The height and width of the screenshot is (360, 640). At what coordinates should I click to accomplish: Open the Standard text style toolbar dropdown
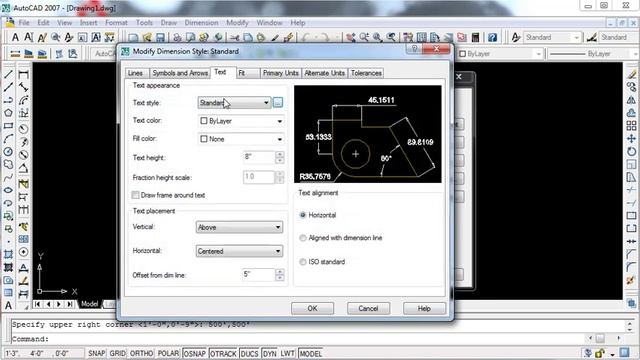click(x=552, y=38)
